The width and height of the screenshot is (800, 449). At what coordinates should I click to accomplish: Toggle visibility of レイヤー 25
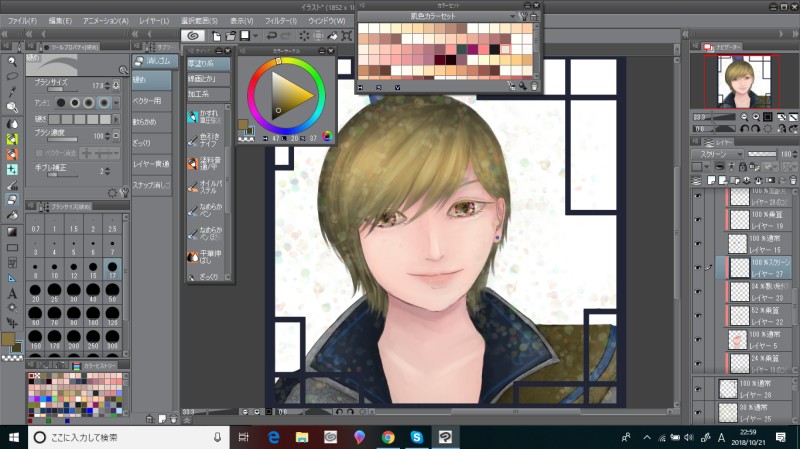[698, 412]
